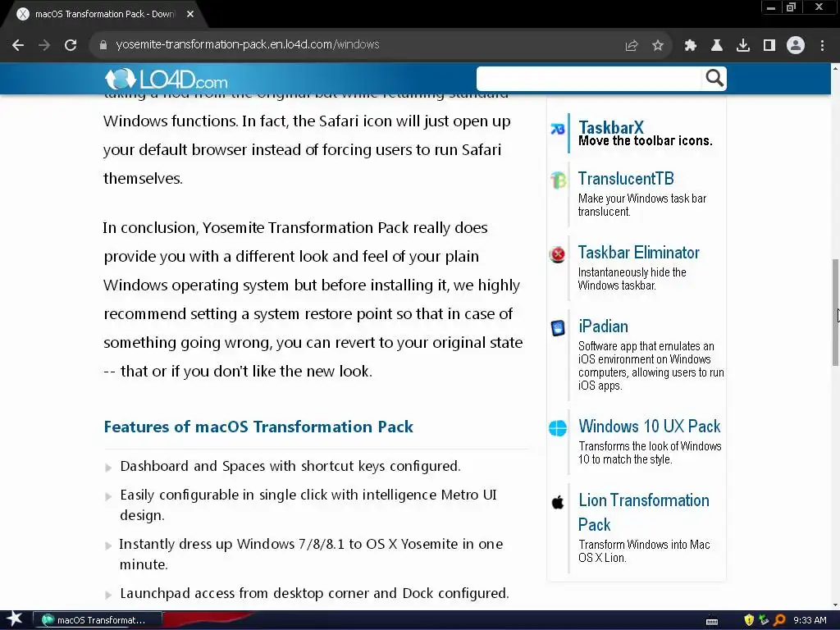Viewport: 840px width, 630px height.
Task: Go back to the previous page
Action: tap(18, 45)
